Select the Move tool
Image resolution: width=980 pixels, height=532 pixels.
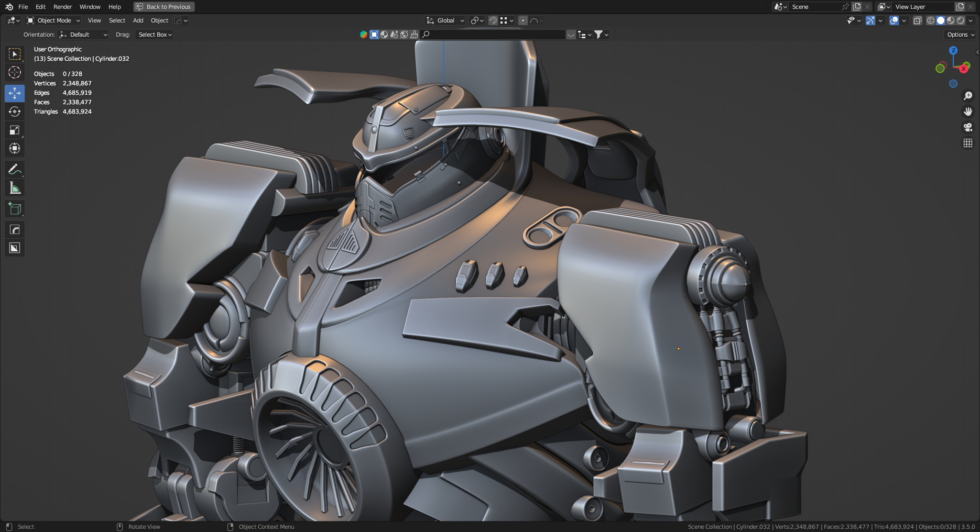15,93
